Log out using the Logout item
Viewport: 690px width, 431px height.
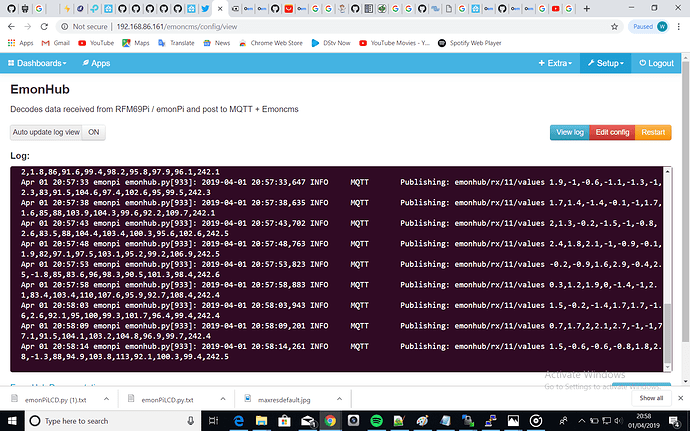[656, 62]
